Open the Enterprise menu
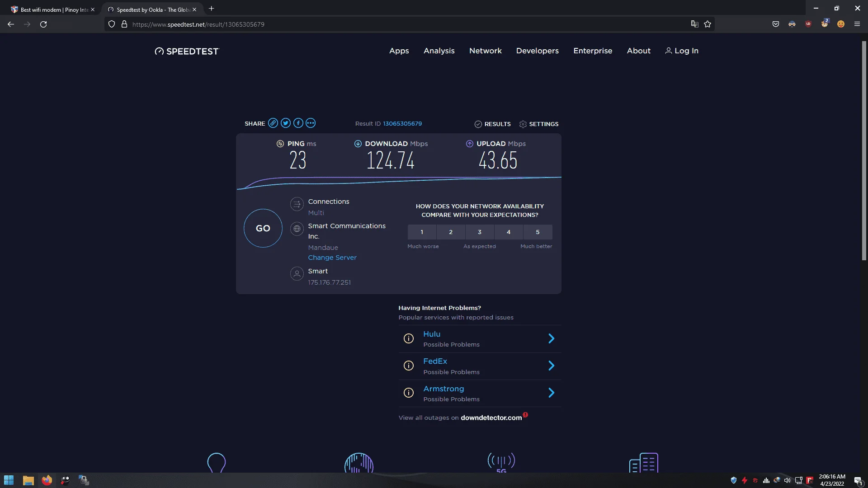Viewport: 868px width, 488px height. coord(593,51)
